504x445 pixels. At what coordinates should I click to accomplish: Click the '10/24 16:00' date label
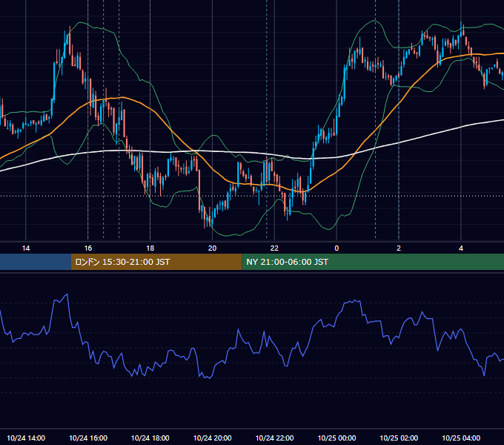tap(88, 438)
